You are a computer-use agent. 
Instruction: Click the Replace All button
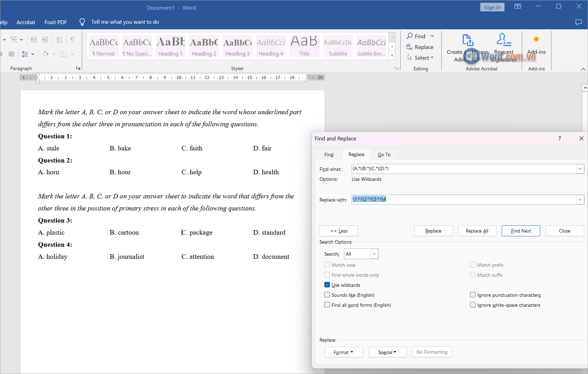(477, 231)
